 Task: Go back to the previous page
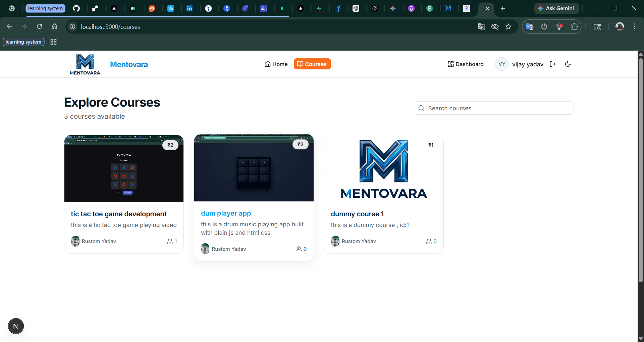coord(9,26)
